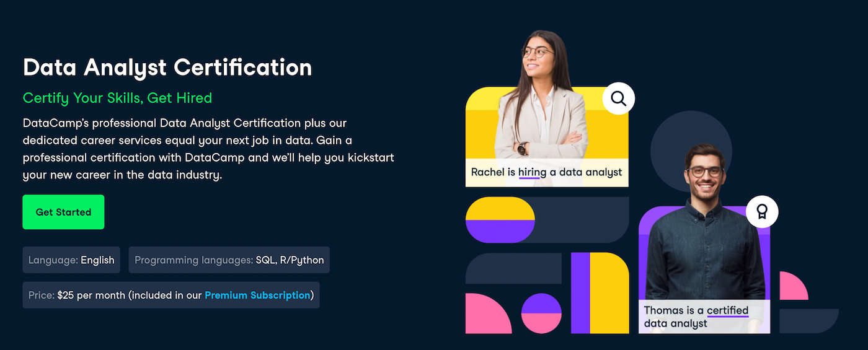Select Programming languages: SQL, R/Python tag
Screen dimensions: 868x350
(229, 260)
